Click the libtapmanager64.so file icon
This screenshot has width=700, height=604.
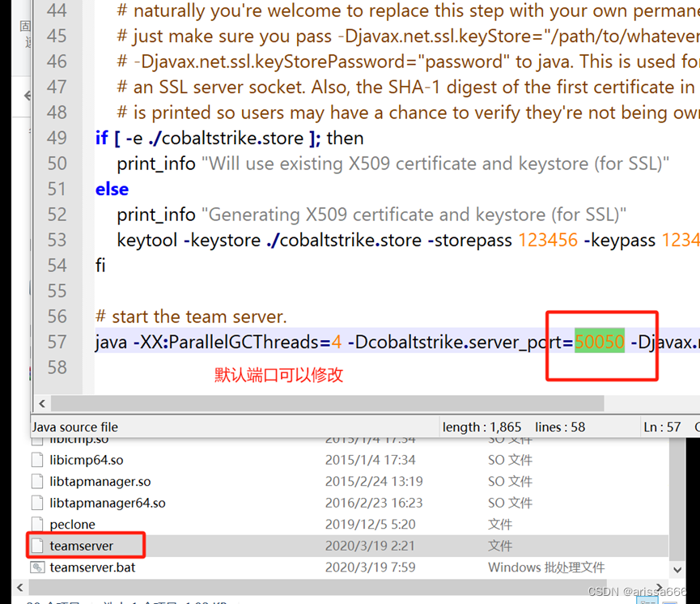36,502
